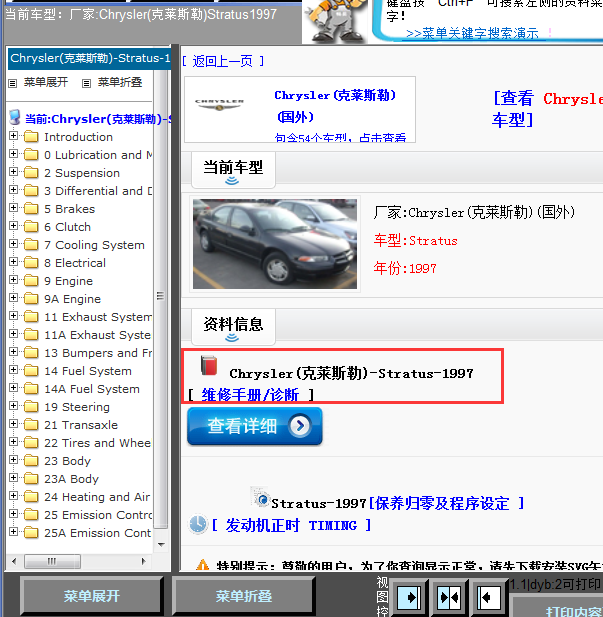
Task: Expand the 11 Exhaust System node
Action: [13, 316]
